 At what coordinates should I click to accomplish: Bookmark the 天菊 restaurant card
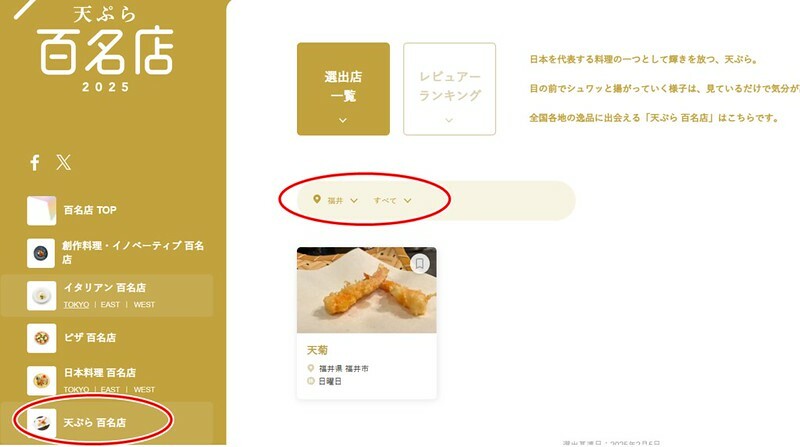pos(419,263)
